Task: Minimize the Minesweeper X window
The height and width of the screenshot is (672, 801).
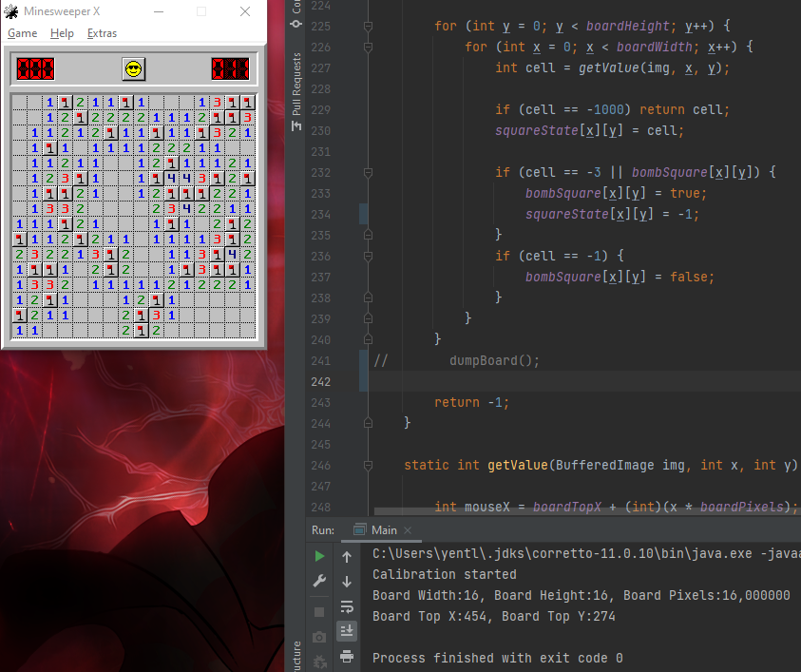Action: (159, 11)
